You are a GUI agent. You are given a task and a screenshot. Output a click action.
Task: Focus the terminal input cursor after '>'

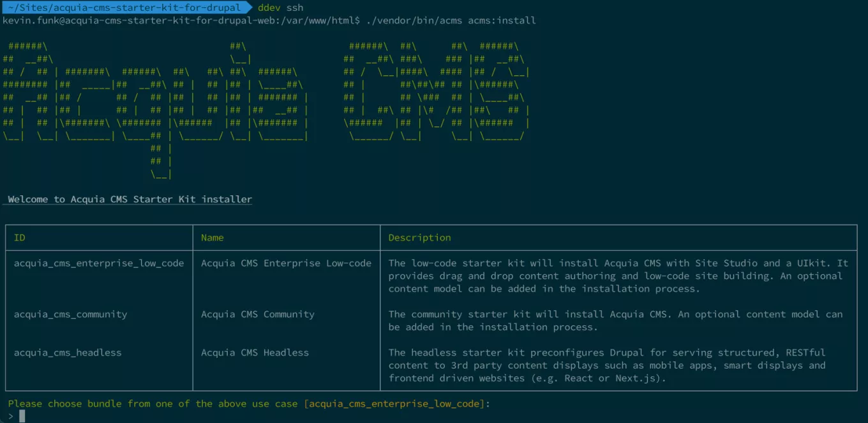click(22, 416)
